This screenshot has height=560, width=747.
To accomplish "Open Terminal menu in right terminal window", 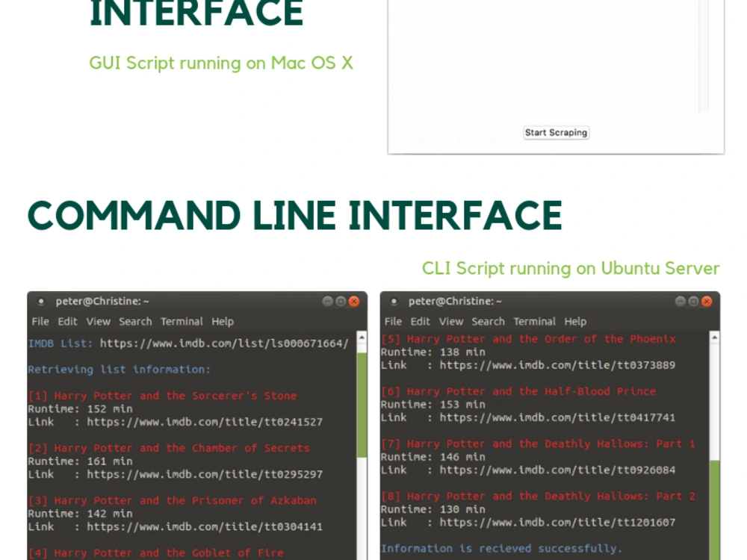I will pos(534,321).
